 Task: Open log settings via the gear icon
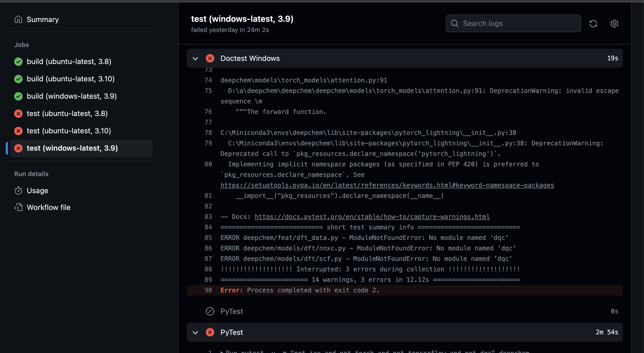click(614, 24)
